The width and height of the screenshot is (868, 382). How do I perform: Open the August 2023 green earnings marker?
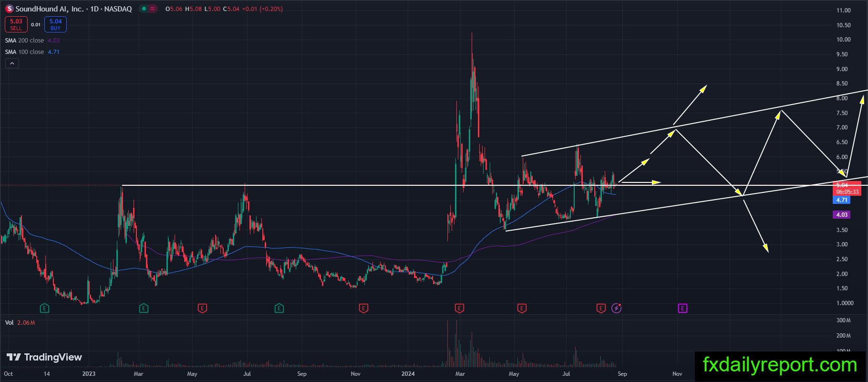pyautogui.click(x=279, y=308)
